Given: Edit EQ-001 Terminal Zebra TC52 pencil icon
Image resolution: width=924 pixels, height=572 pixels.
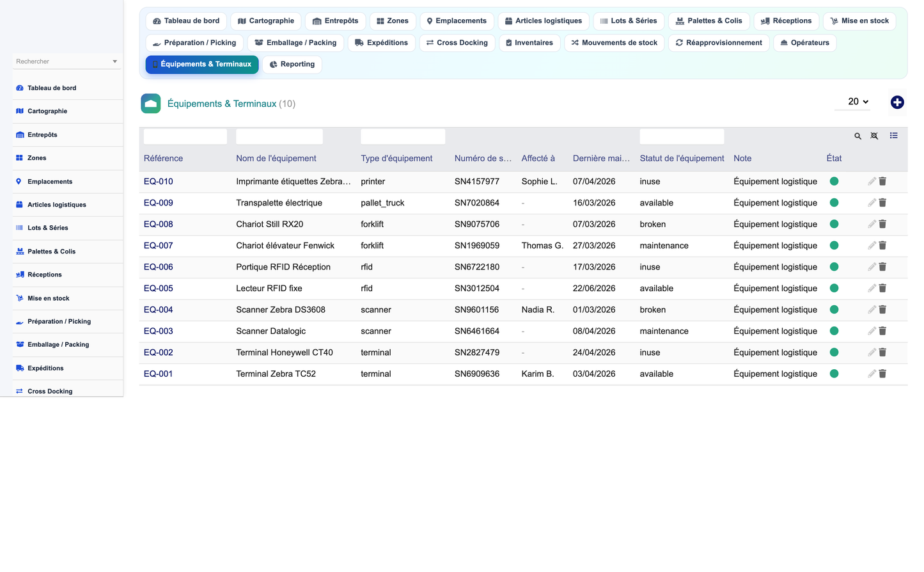Looking at the screenshot, I should coord(872,374).
